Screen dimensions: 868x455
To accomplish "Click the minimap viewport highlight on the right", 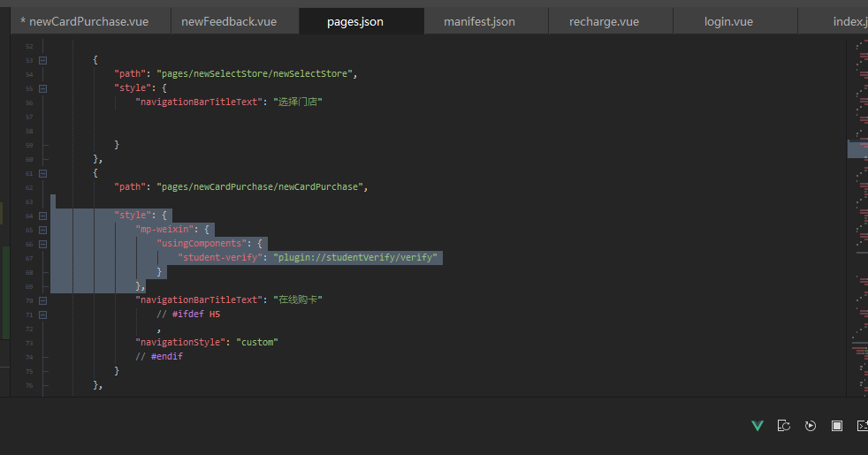I will 857,148.
